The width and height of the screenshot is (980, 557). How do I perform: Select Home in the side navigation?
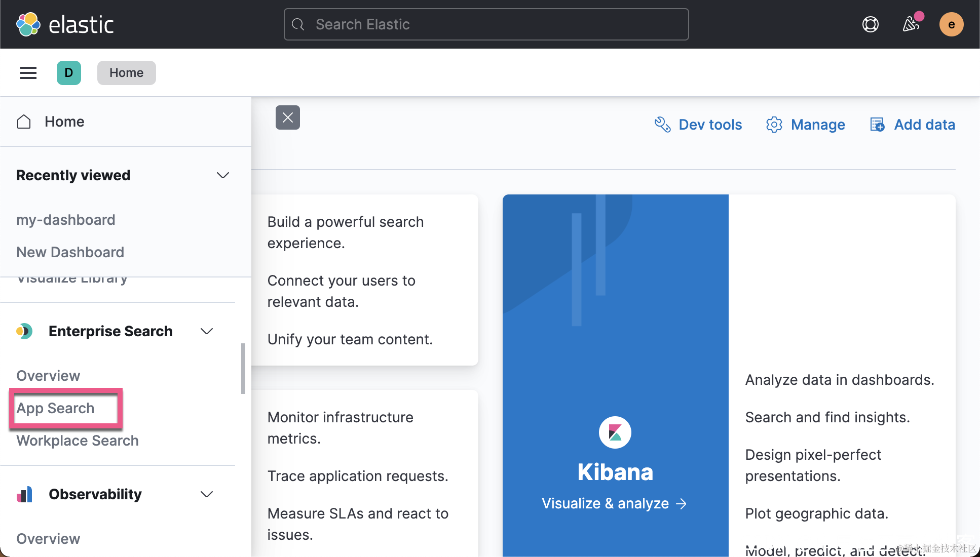point(64,122)
